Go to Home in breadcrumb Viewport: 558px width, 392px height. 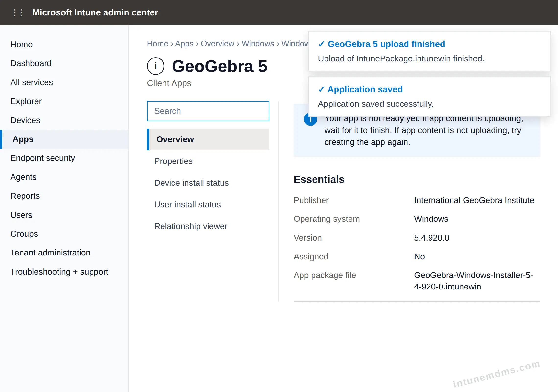click(x=158, y=44)
